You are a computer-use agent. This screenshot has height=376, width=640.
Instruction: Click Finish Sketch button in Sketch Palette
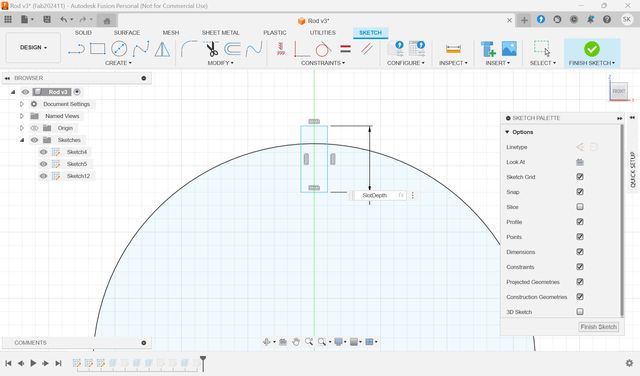tap(598, 327)
